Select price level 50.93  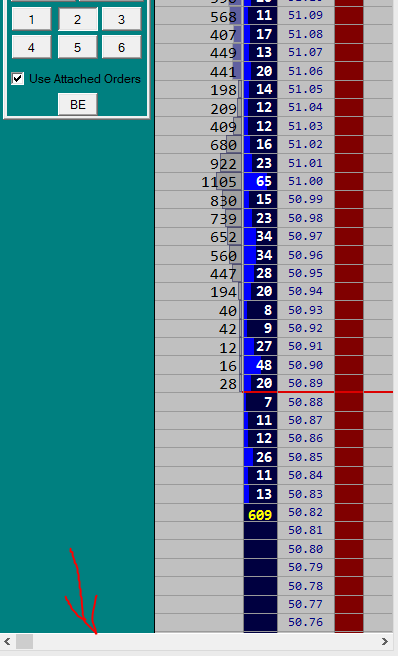tap(306, 310)
